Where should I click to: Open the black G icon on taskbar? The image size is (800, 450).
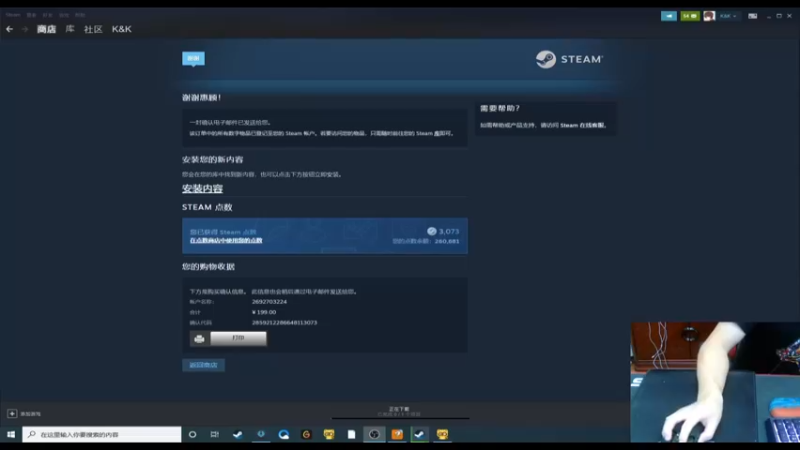tap(306, 434)
